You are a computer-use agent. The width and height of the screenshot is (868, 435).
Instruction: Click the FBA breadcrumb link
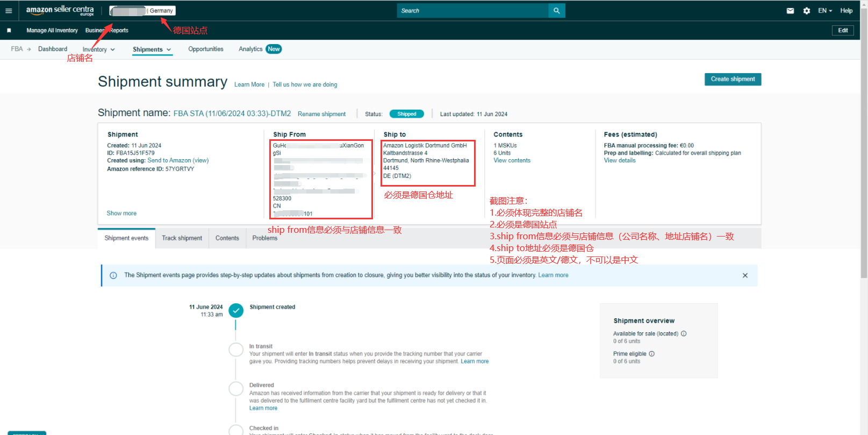click(x=17, y=49)
